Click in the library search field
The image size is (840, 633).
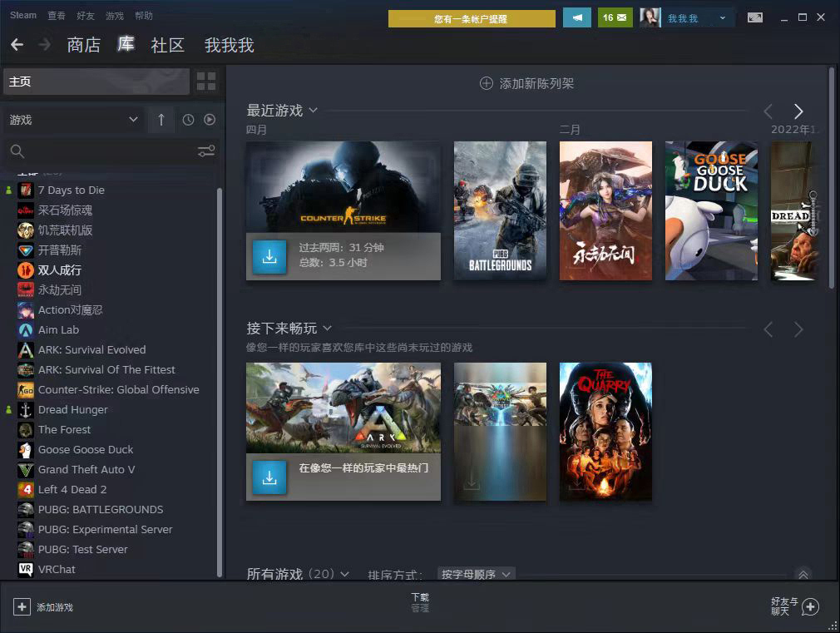pos(110,151)
